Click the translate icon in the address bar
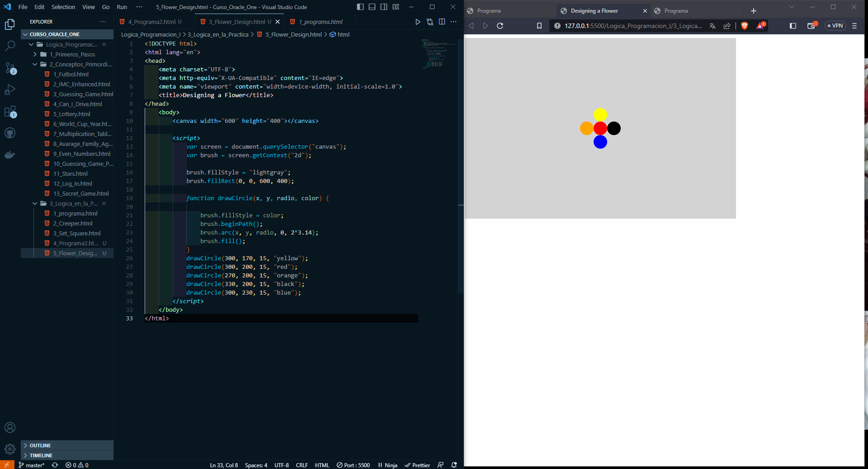The image size is (868, 469). pyautogui.click(x=712, y=26)
